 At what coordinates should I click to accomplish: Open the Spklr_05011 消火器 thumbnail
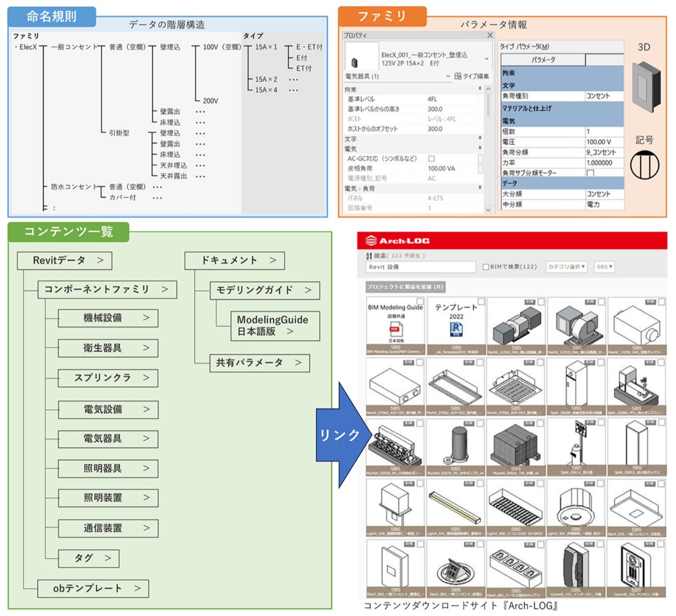(x=576, y=447)
